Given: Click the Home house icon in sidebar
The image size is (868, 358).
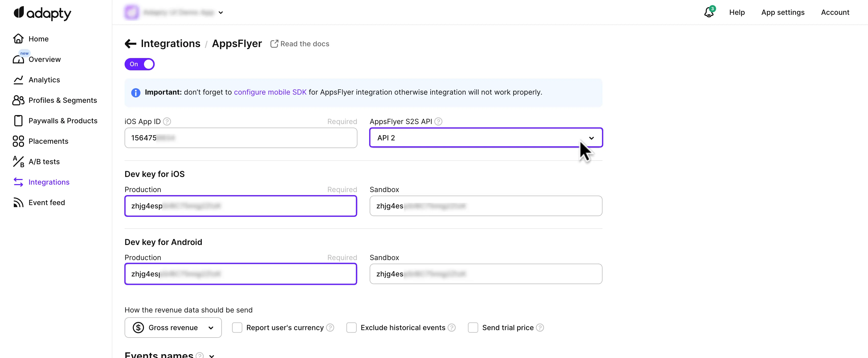Looking at the screenshot, I should (18, 39).
